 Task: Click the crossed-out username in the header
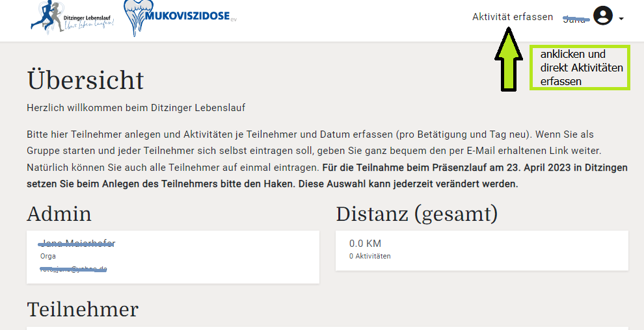[x=576, y=19]
